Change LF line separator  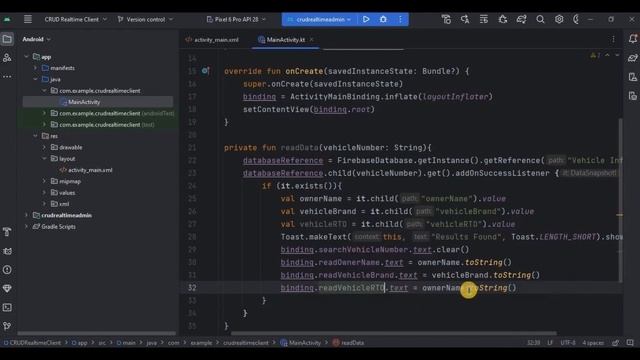(550, 343)
